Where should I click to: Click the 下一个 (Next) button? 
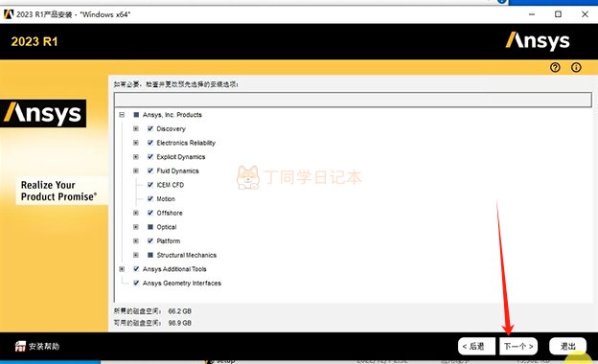tap(518, 346)
